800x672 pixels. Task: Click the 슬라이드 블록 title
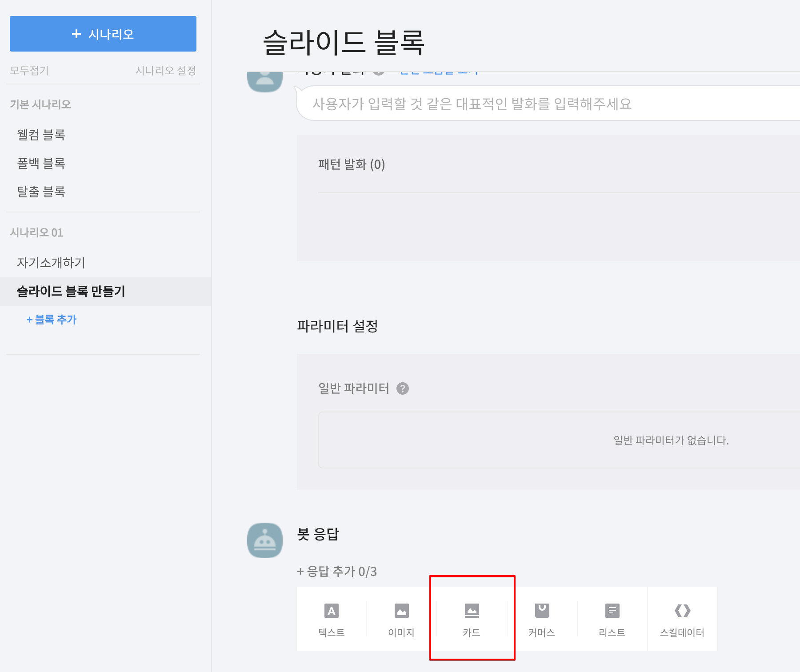(344, 43)
